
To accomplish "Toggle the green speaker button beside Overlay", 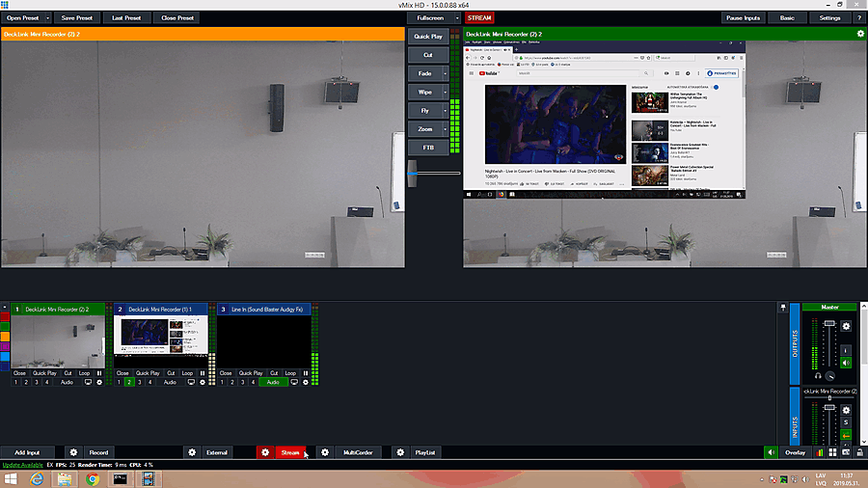I will (x=772, y=452).
